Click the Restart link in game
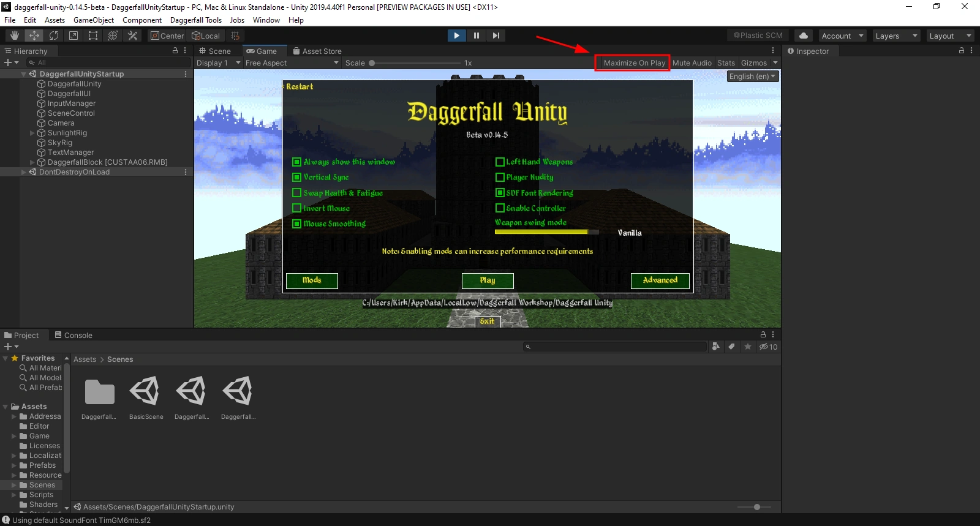The height and width of the screenshot is (526, 980). 300,86
